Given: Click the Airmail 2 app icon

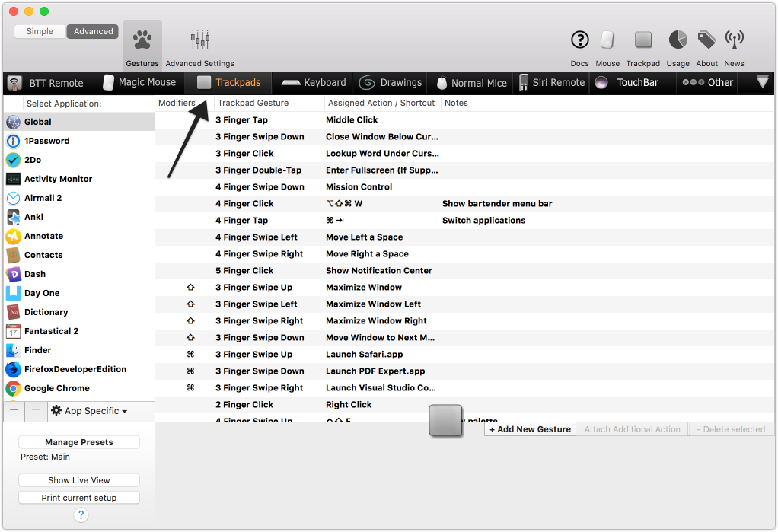Looking at the screenshot, I should (x=14, y=198).
